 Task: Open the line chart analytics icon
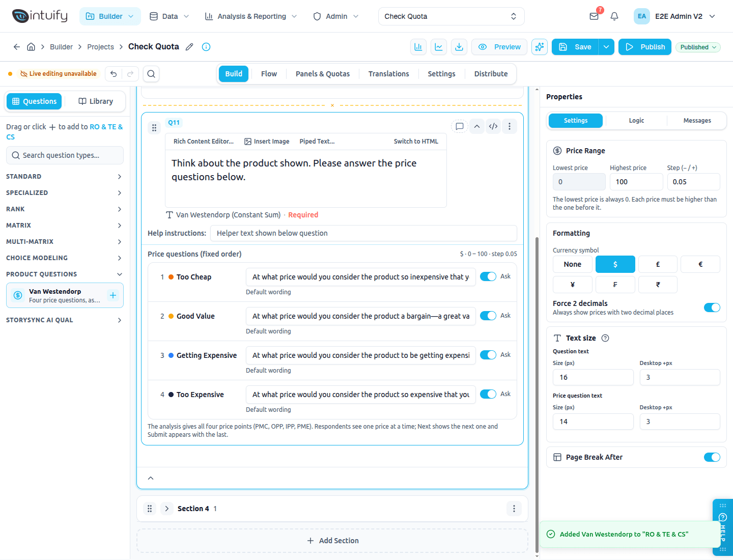(439, 47)
